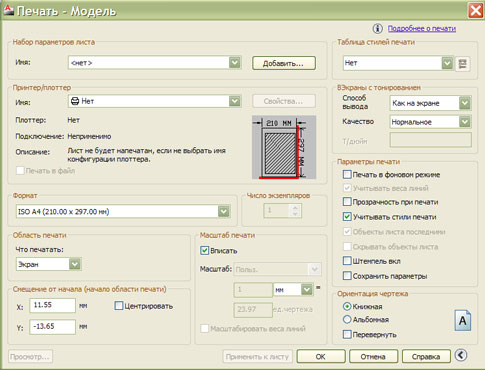Click the Отмена button
The width and height of the screenshot is (485, 370).
pos(373,356)
